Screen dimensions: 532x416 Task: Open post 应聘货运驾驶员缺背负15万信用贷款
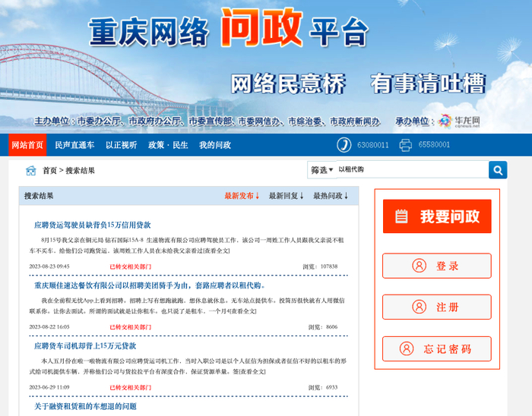pyautogui.click(x=92, y=225)
